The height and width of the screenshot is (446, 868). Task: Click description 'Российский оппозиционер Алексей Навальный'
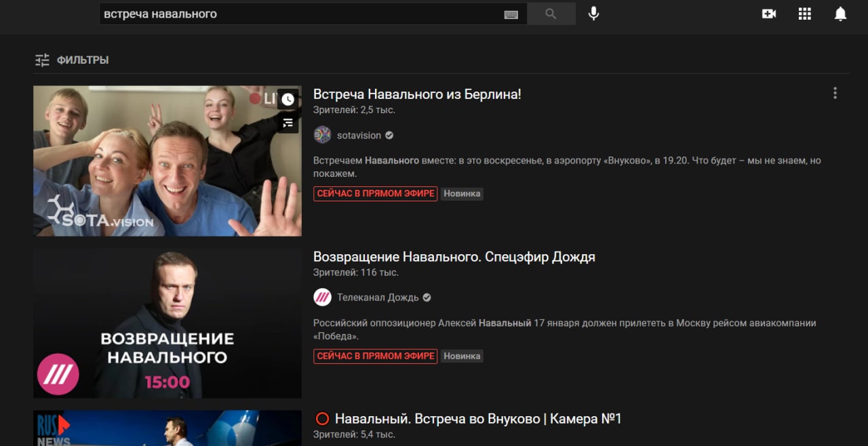[565, 329]
